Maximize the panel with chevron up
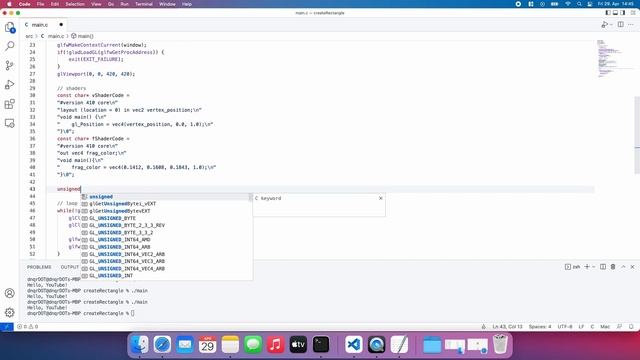The image size is (640, 360). (x=623, y=267)
